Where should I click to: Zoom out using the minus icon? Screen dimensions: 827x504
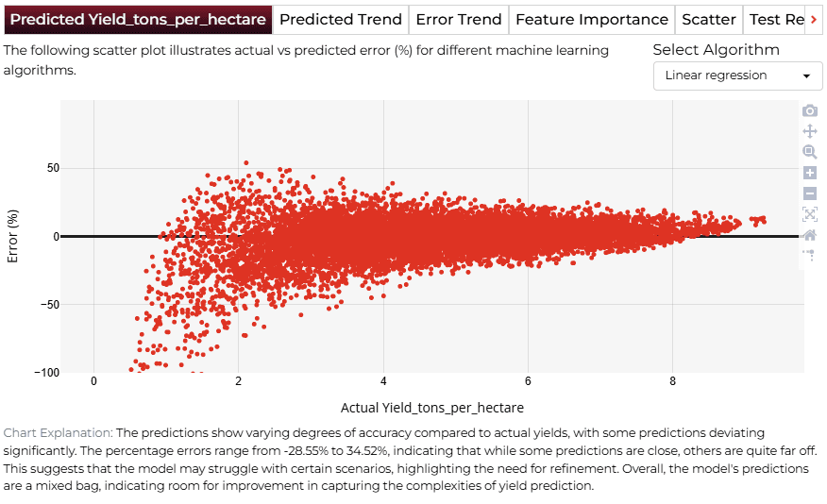pyautogui.click(x=810, y=193)
